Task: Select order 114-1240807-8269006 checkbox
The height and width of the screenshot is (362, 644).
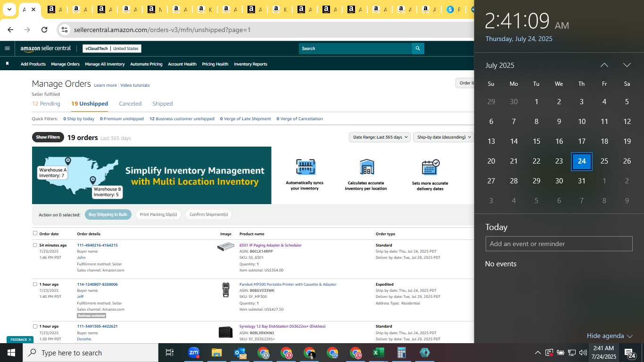Action: coord(35,284)
